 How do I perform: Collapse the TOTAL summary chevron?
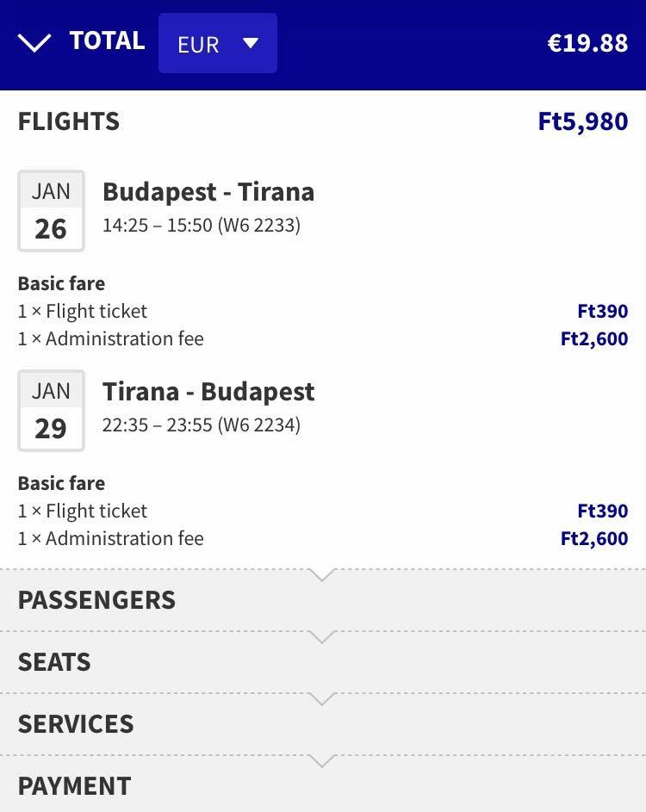coord(34,42)
